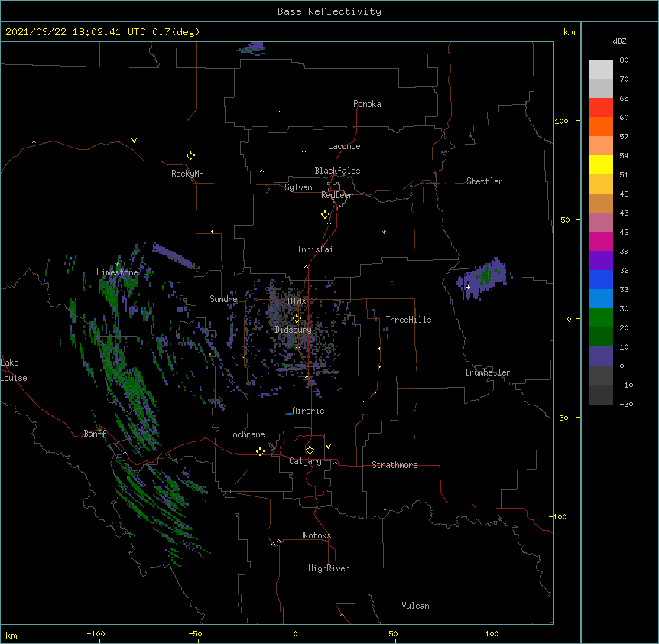Click the Olds town label
The image size is (659, 644).
297,301
